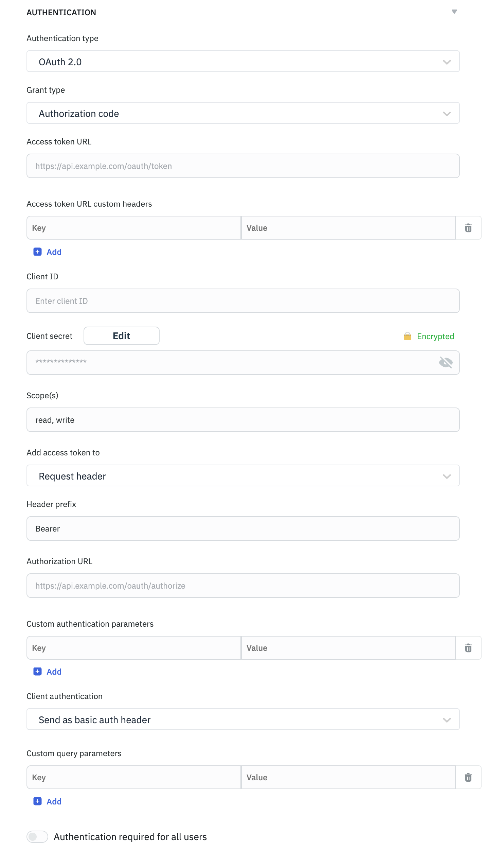Focus the Client ID input field
Viewport: 487px width, 868px height.
pyautogui.click(x=243, y=301)
